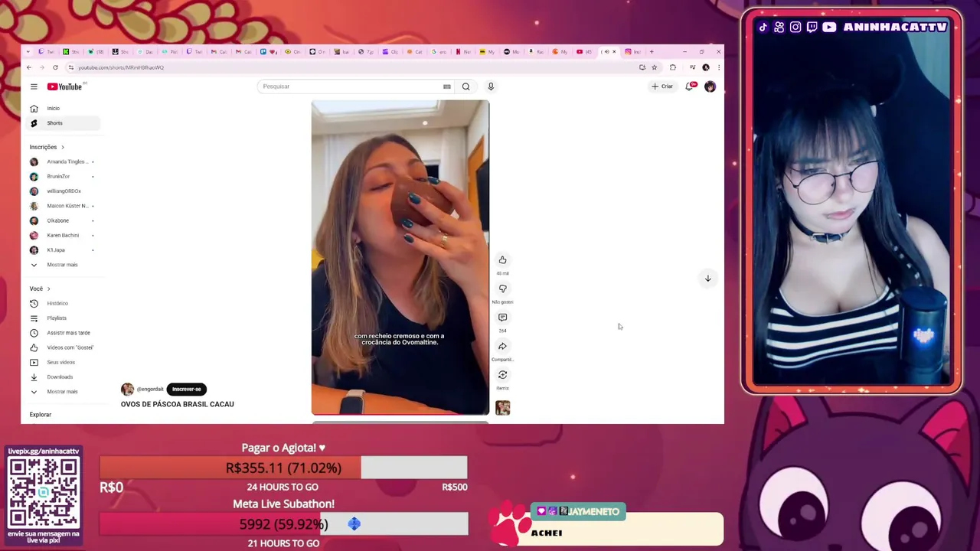The width and height of the screenshot is (980, 551).
Task: Open the Olkabone subscription channel
Action: coord(63,220)
